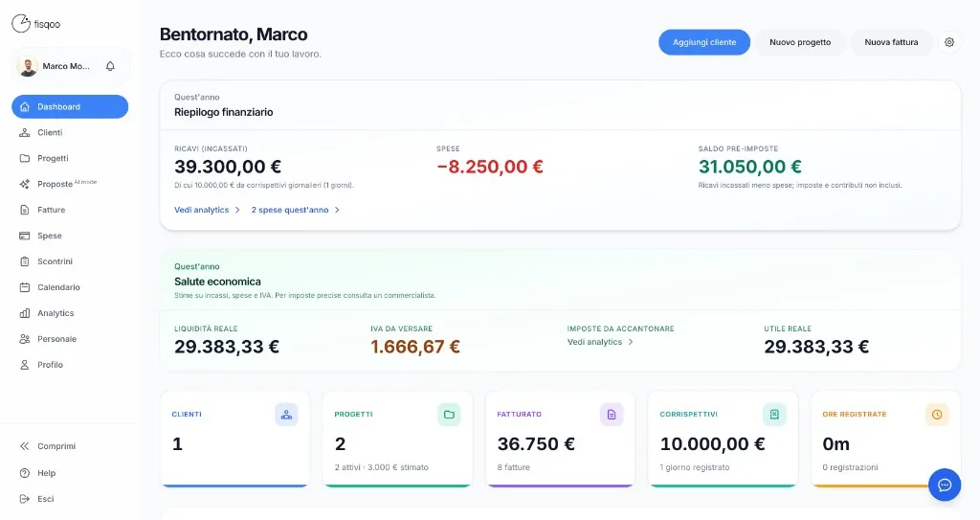Click the 1.666,67 € IVA value

(415, 347)
